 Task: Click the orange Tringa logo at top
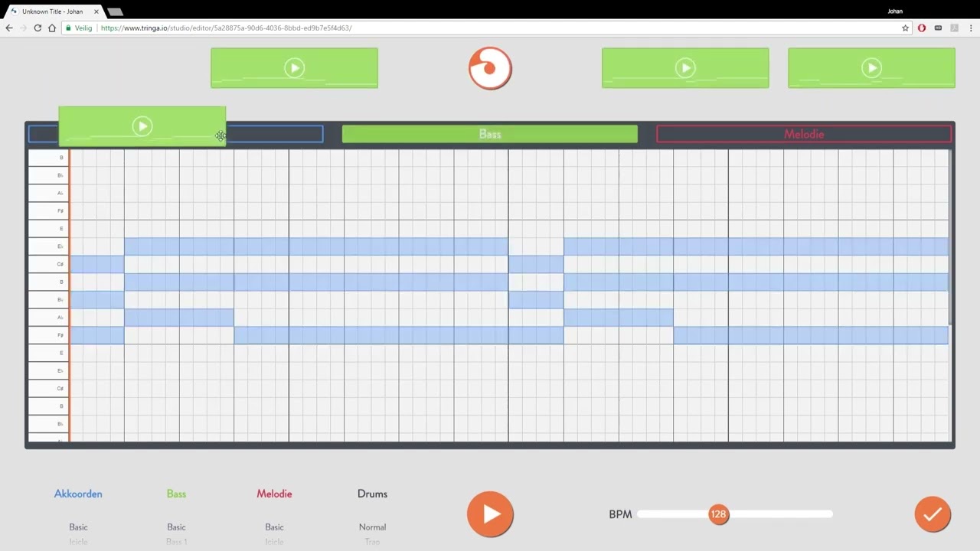tap(490, 68)
